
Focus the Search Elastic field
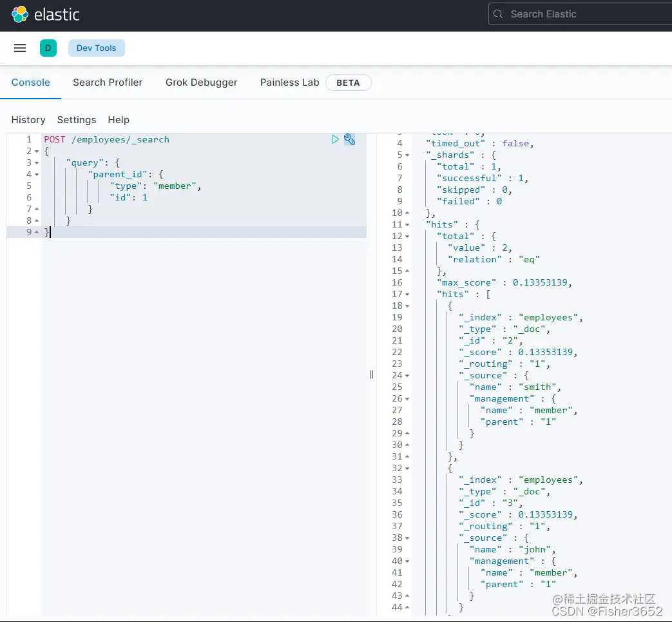[581, 14]
